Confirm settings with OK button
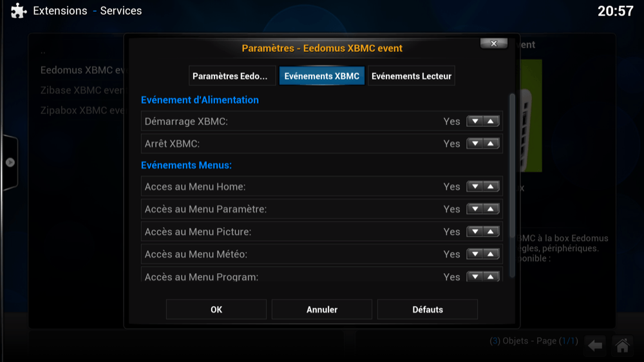Screen dimensions: 644x362 coord(216,309)
